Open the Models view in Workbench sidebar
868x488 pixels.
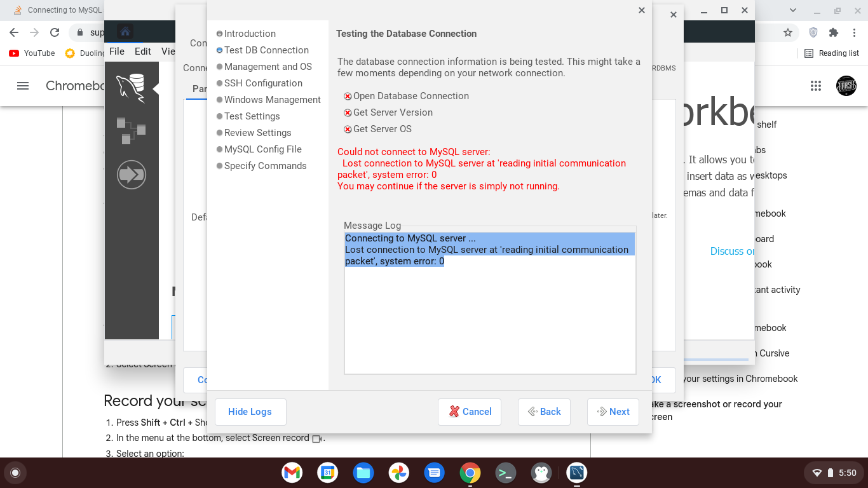(x=131, y=130)
